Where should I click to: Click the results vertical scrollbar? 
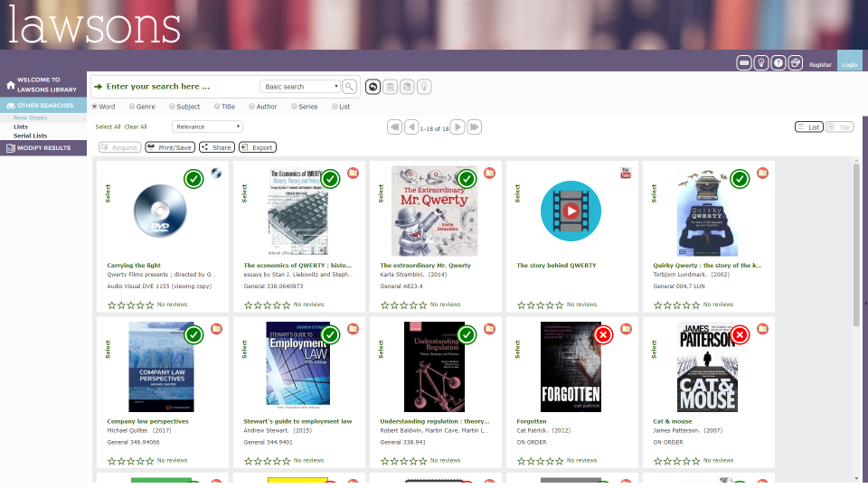coord(856,243)
